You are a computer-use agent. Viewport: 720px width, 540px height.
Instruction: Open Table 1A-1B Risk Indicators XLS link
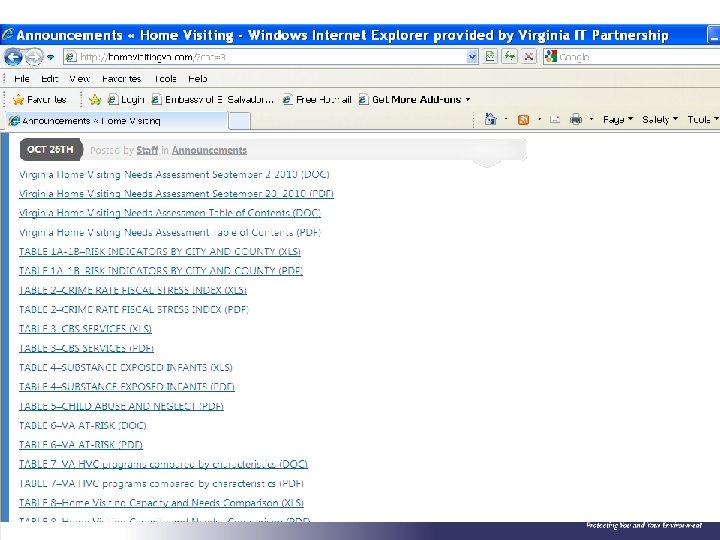[x=160, y=252]
